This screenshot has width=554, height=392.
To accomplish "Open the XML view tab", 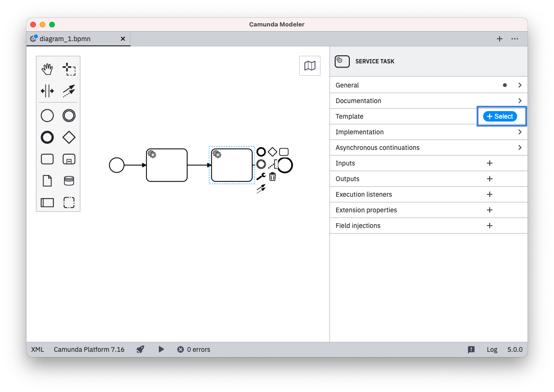I will tap(37, 349).
